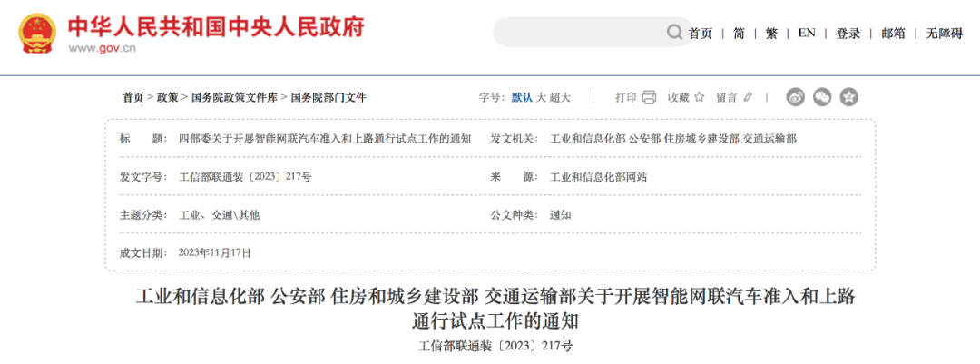Click the date 2023年11月17日
This screenshot has width=980, height=364.
[x=214, y=253]
